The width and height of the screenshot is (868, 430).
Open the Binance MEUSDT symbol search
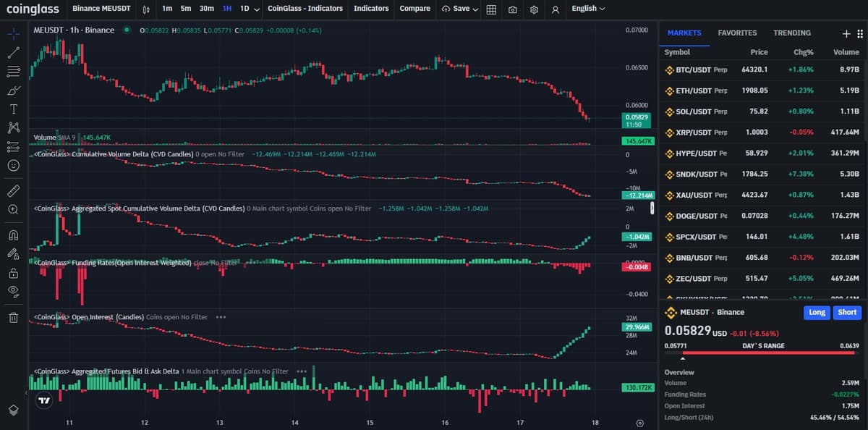[101, 9]
